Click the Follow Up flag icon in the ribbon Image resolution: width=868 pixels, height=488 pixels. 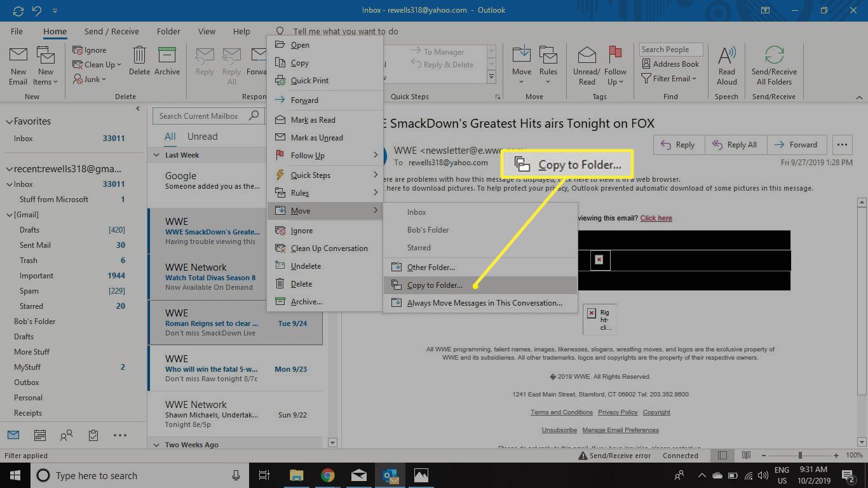615,55
